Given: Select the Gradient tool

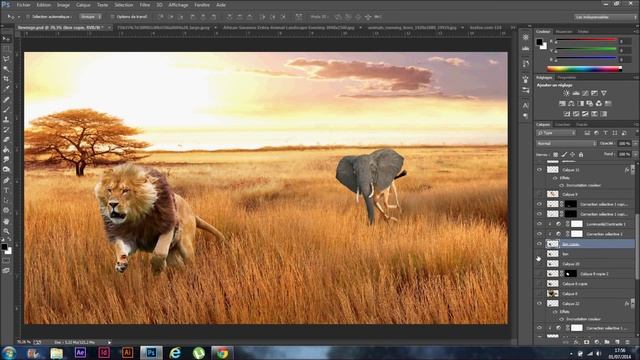Looking at the screenshot, I should (7, 150).
